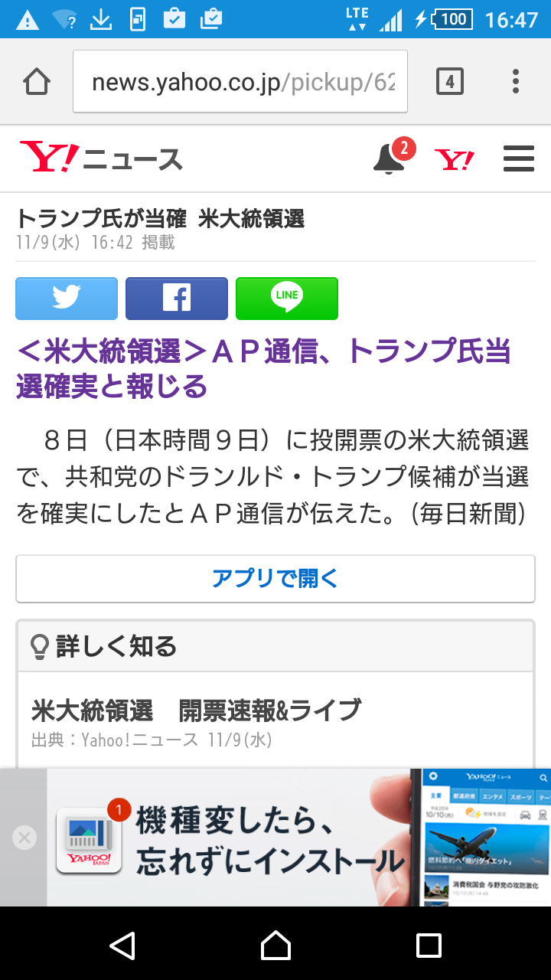
Task: Open the Android recent apps square button
Action: [429, 945]
